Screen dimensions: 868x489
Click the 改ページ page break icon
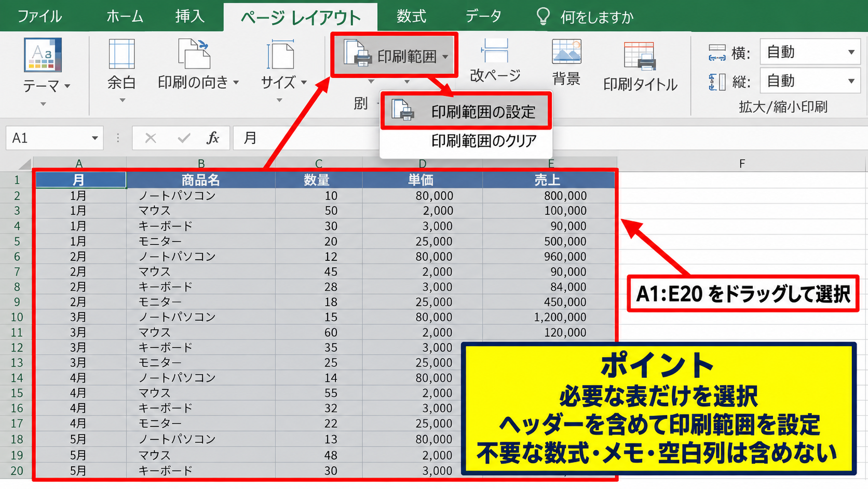point(495,52)
